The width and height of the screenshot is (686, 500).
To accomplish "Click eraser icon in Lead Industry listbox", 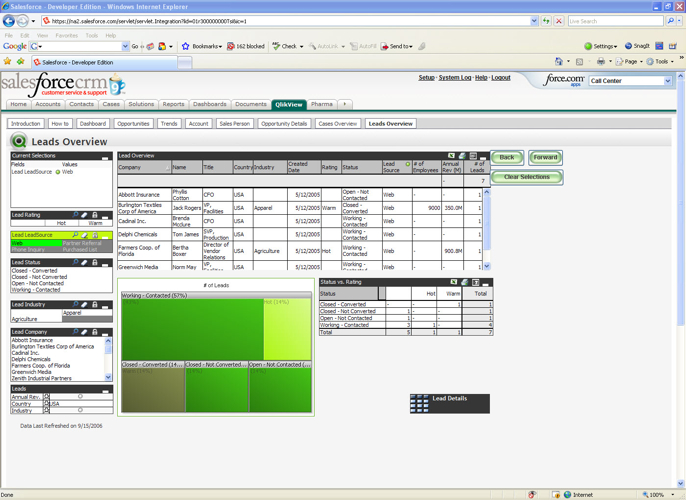I will point(85,305).
